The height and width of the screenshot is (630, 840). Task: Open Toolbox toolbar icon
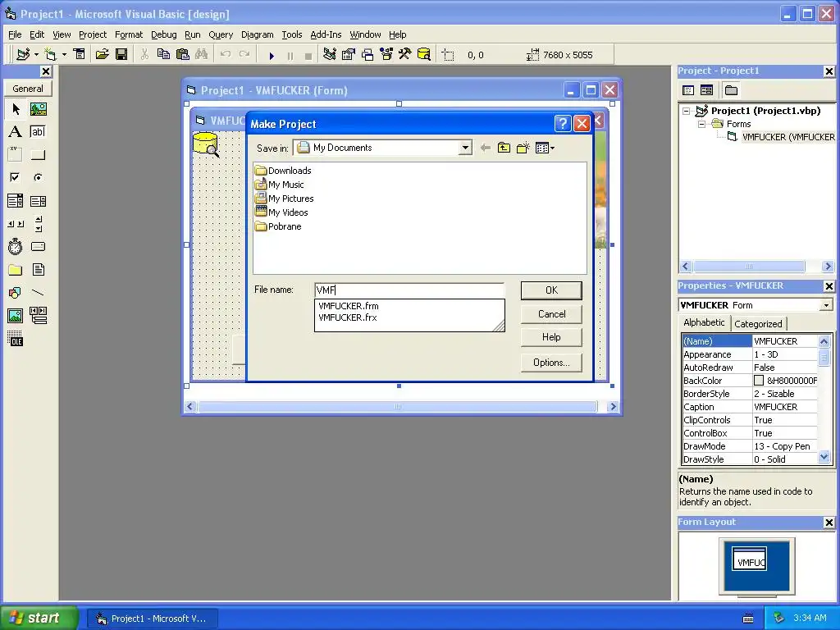(405, 55)
